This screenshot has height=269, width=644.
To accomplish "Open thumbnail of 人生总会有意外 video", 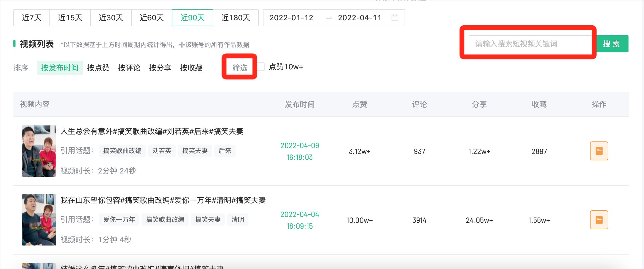I will pos(39,151).
